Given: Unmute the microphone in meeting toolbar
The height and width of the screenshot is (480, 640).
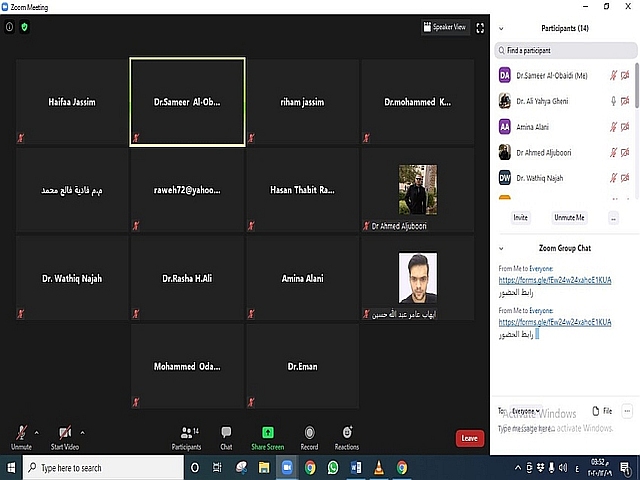Looking at the screenshot, I should click(x=21, y=436).
